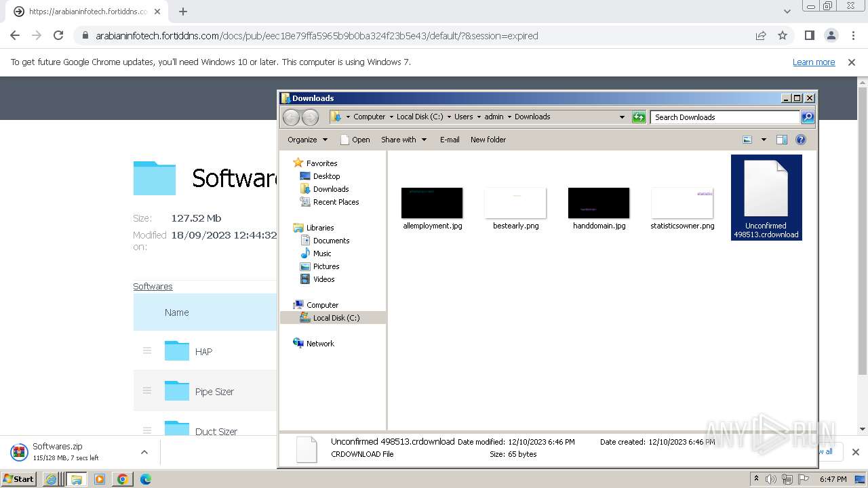Open Videos library
868x488 pixels.
[x=323, y=279]
